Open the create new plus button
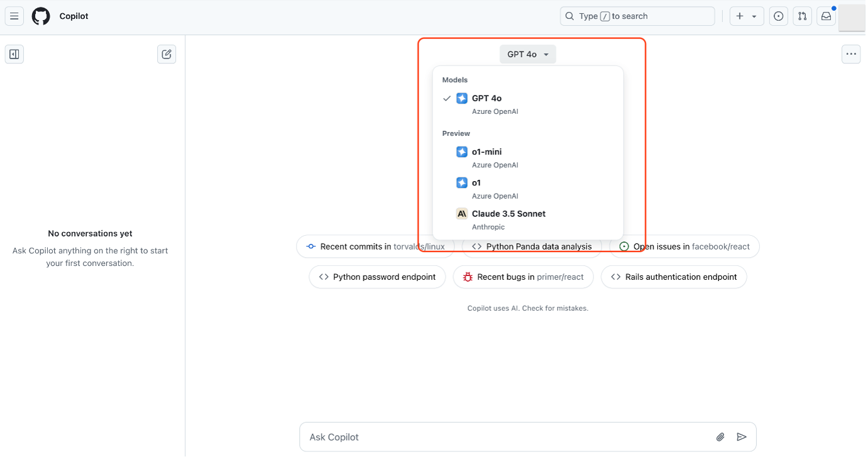Viewport: 868px width, 459px height. [740, 16]
